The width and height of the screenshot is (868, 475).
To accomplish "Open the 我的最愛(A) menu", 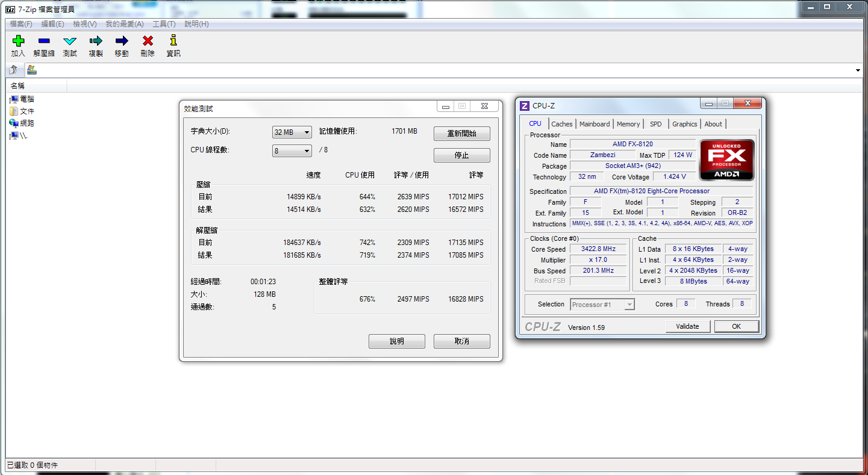I will click(125, 24).
